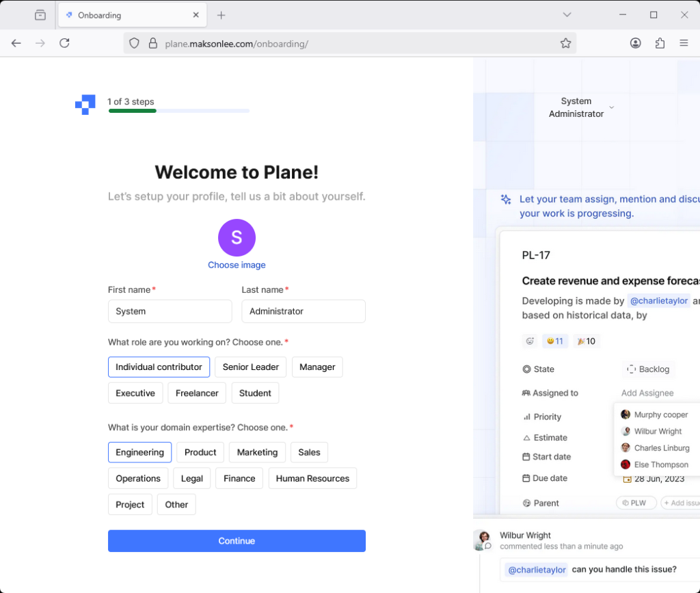
Task: Open the Firefox View icon
Action: (x=40, y=15)
